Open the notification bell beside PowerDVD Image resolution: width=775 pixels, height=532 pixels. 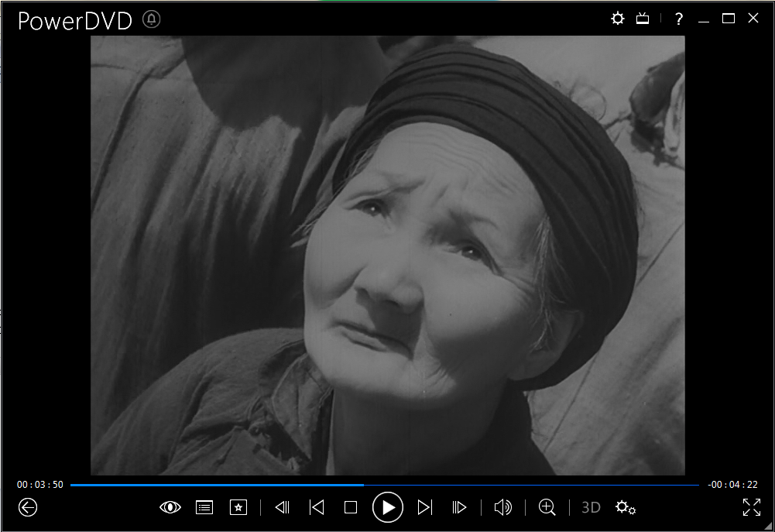click(x=152, y=20)
